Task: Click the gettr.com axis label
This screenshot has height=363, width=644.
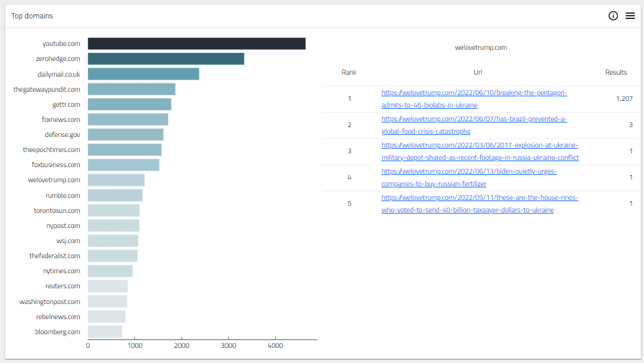Action: point(66,105)
